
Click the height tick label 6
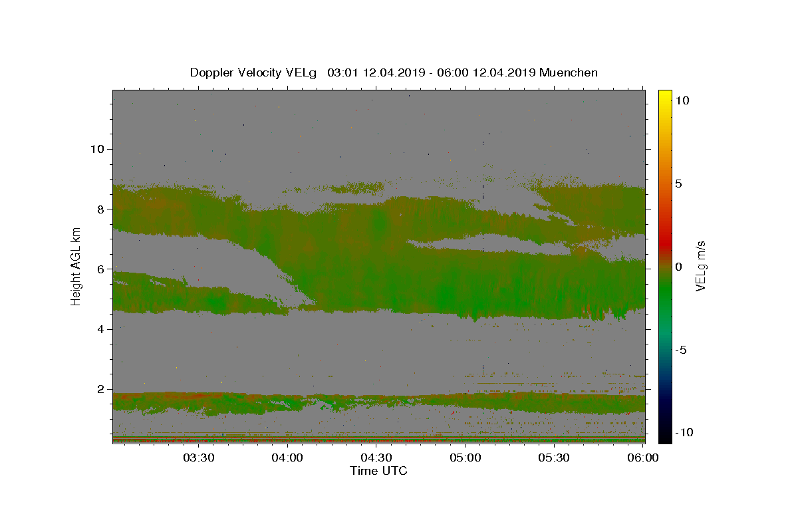click(x=100, y=269)
